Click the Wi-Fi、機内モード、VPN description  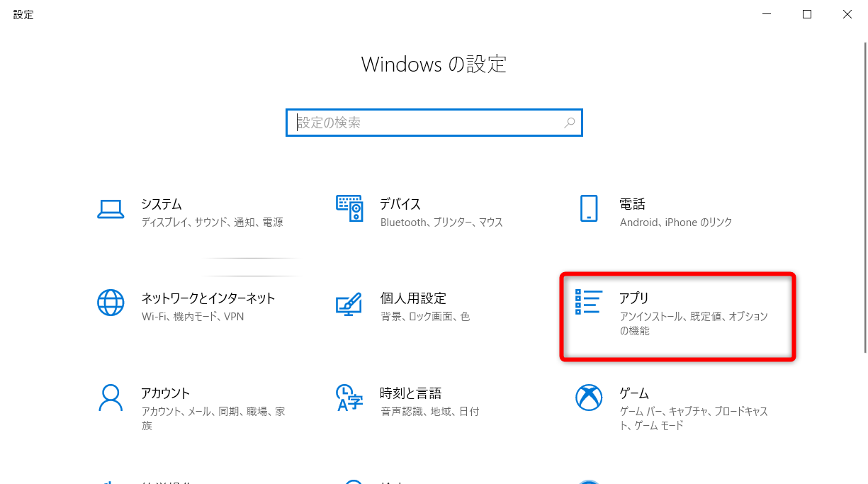[x=193, y=317]
